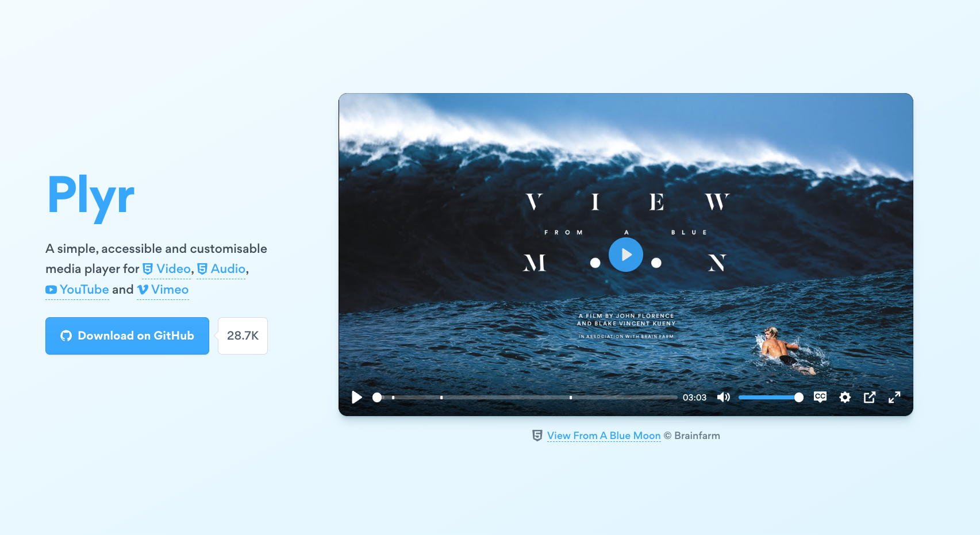Image resolution: width=980 pixels, height=535 pixels.
Task: Click the seek bar thumb at start
Action: pos(377,397)
